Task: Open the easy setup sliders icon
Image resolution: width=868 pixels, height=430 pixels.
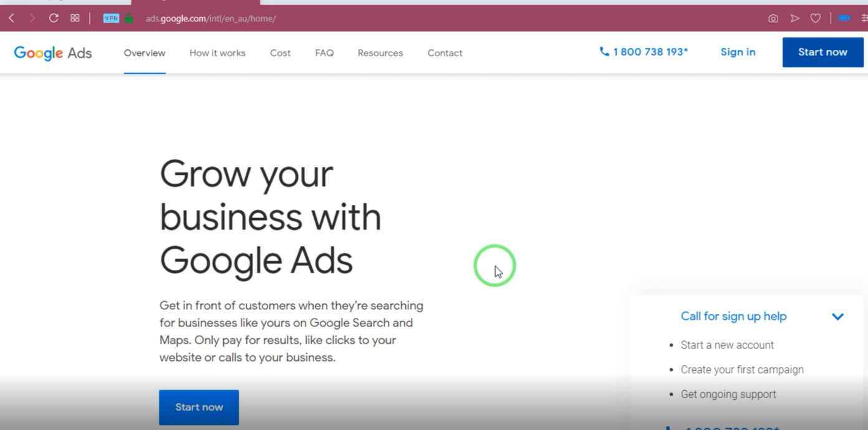Action: 864,18
